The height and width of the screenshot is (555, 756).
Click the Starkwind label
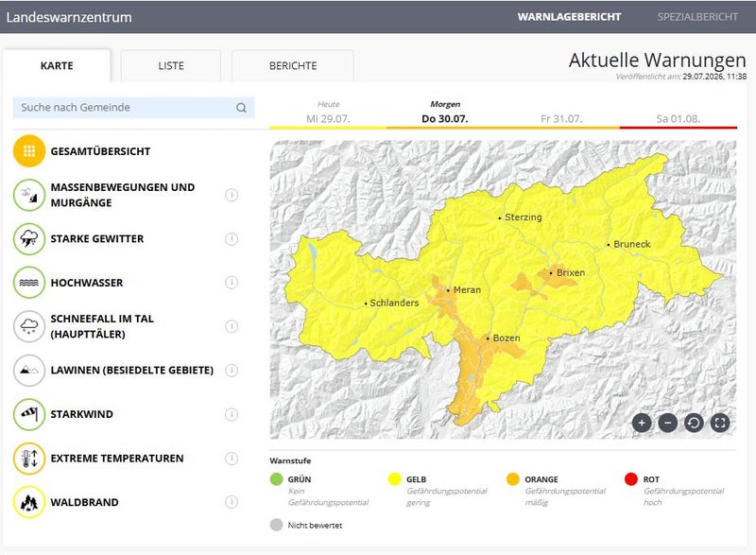(x=82, y=414)
